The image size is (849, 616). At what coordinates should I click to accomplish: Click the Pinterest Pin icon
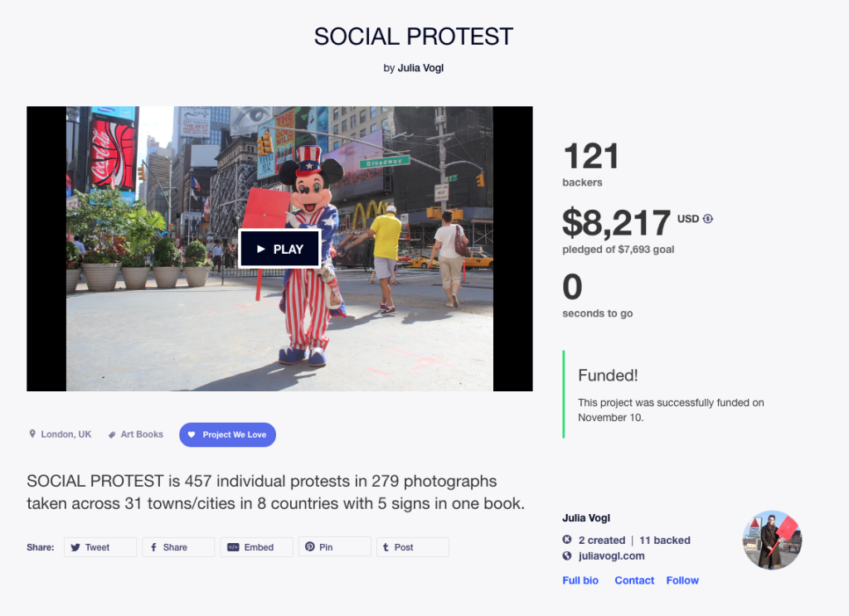tap(310, 547)
